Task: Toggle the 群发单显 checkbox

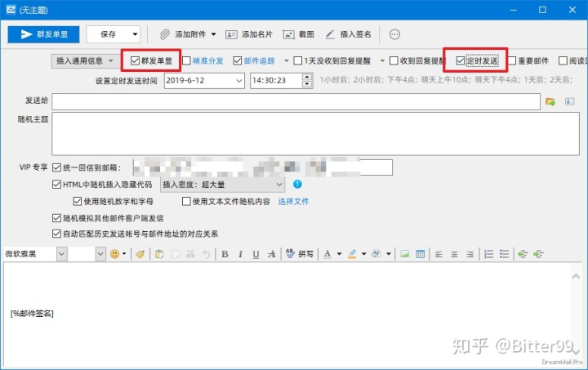Action: [135, 60]
